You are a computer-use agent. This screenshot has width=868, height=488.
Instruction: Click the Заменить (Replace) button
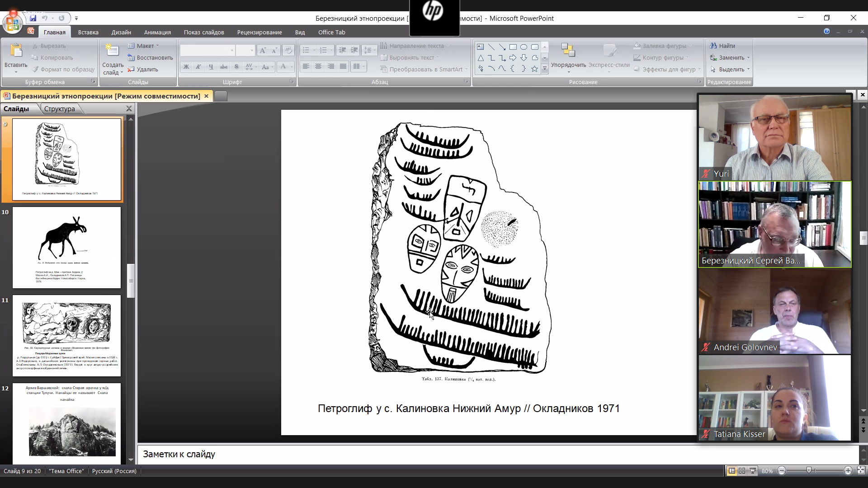729,57
